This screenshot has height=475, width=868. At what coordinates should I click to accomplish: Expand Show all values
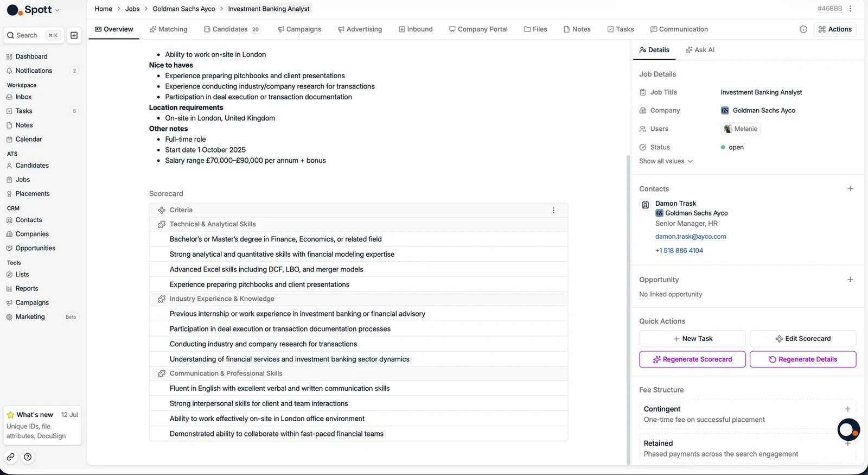666,161
